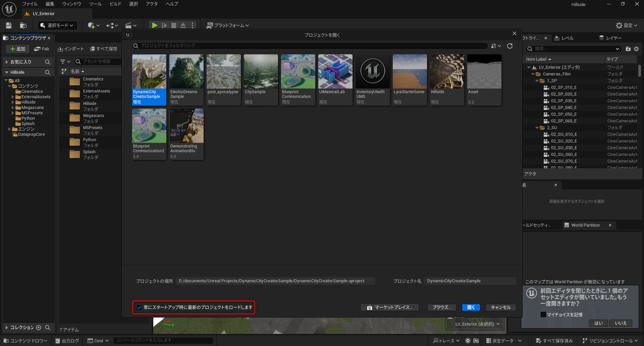Click the Browse button in dialog
The image size is (644, 346).
442,307
